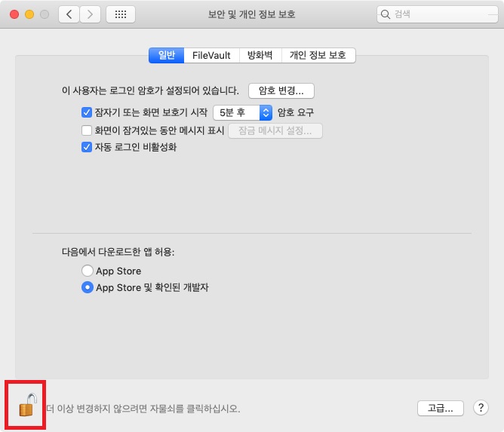
Task: Go back with the left chevron button
Action: tap(69, 14)
